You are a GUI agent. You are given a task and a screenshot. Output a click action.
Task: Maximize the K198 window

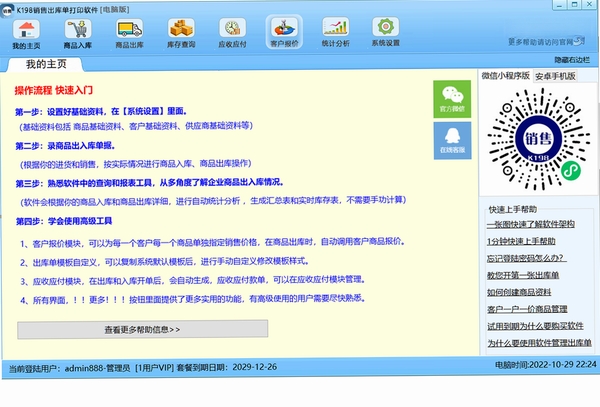pyautogui.click(x=574, y=5)
